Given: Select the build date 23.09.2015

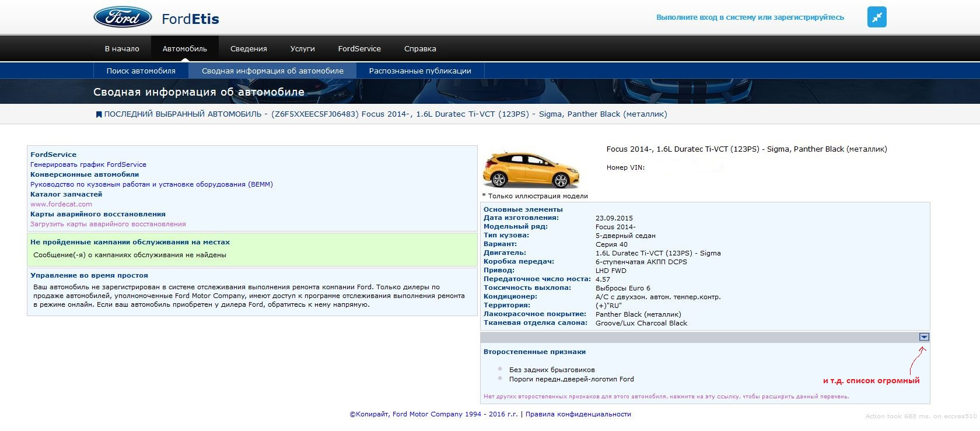Looking at the screenshot, I should pos(614,218).
